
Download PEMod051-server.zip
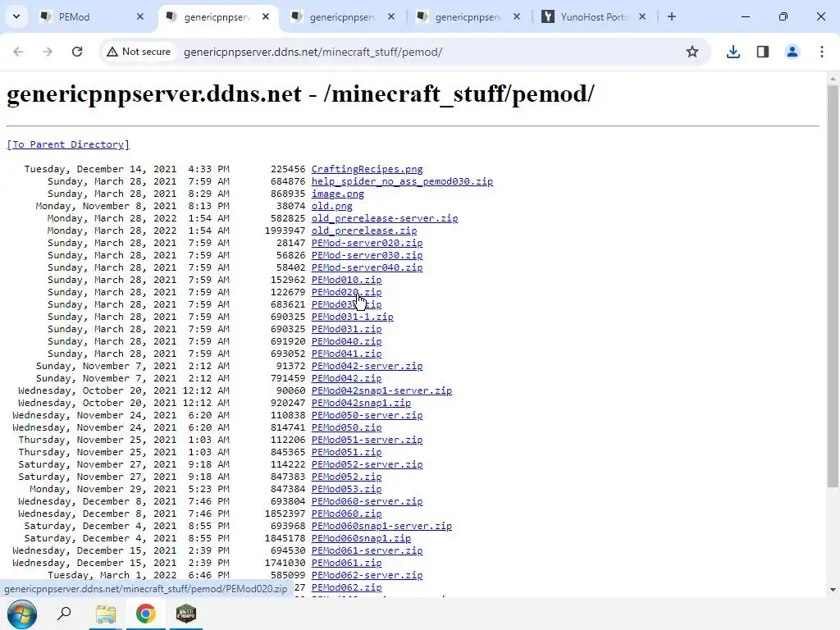pyautogui.click(x=367, y=441)
